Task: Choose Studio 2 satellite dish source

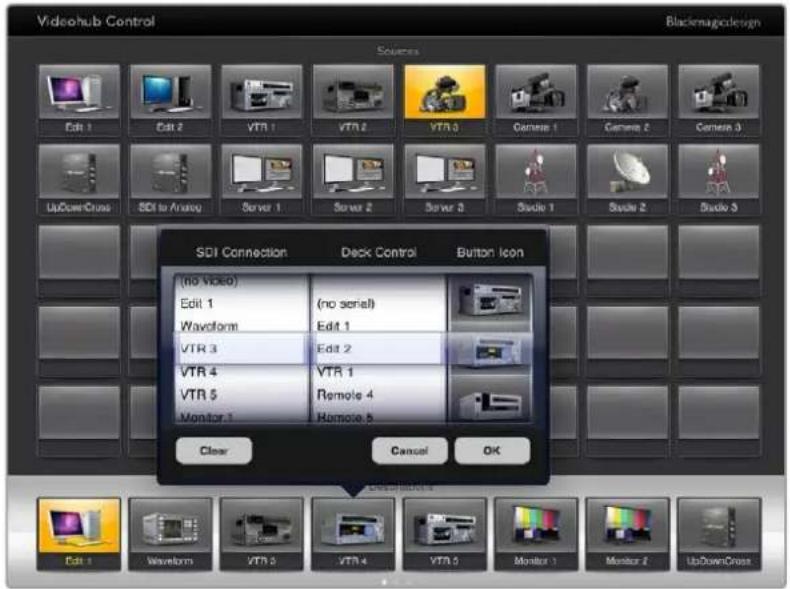Action: pyautogui.click(x=627, y=179)
